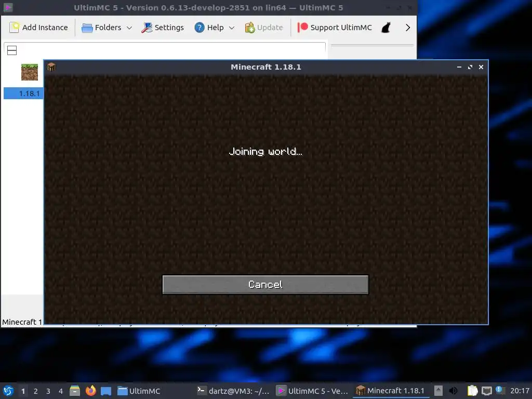The width and height of the screenshot is (532, 399).
Task: Open the Folders button in UltimMC
Action: (x=102, y=28)
